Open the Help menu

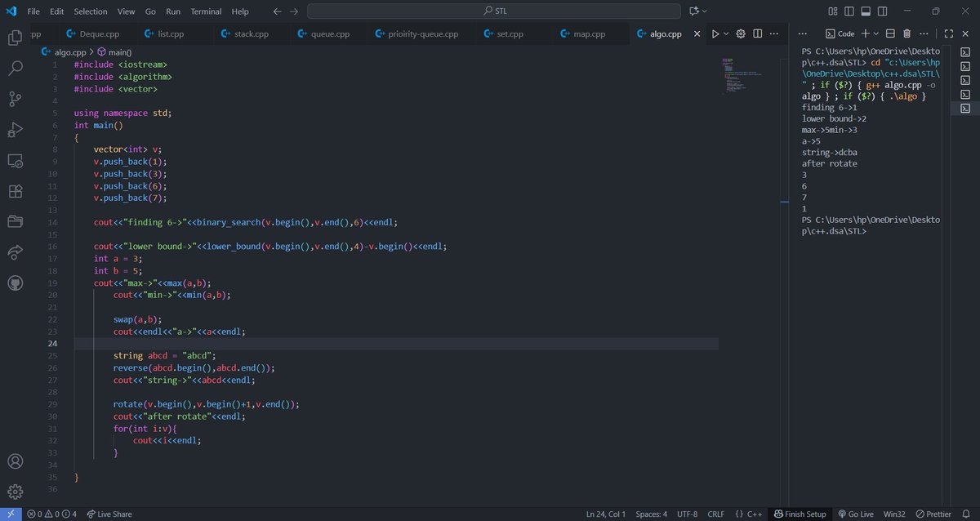[x=240, y=11]
